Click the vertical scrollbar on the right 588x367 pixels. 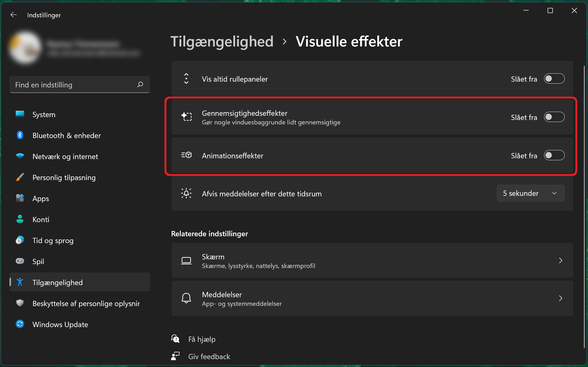[584, 207]
